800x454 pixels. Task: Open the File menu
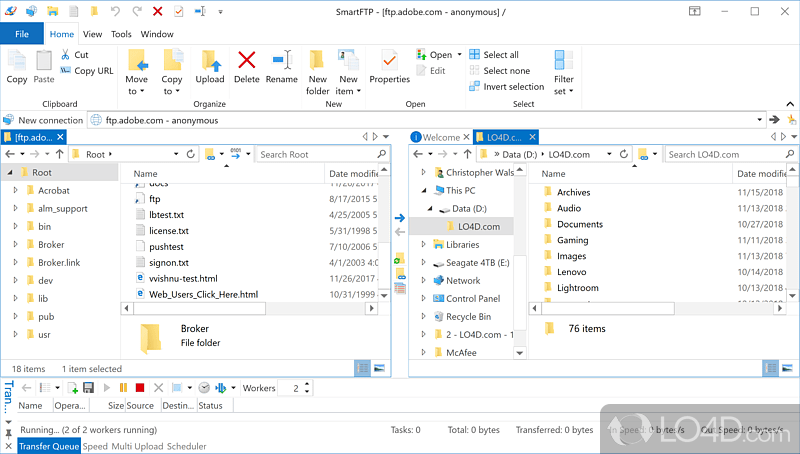coord(22,34)
